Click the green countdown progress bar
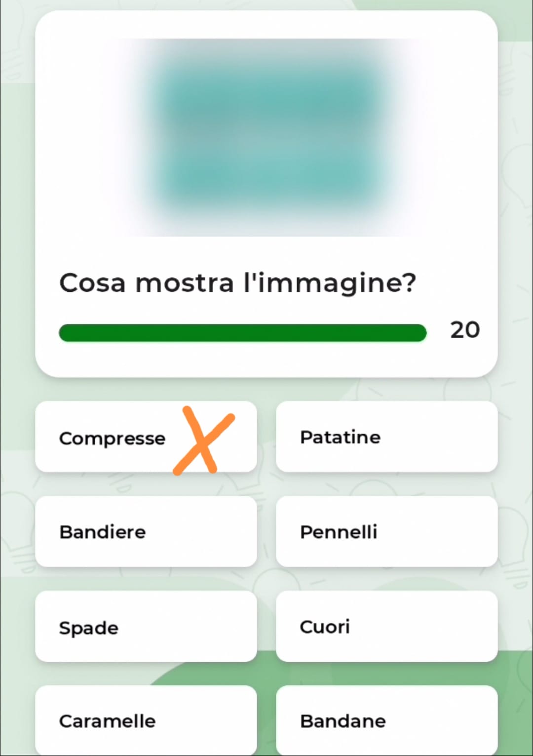The height and width of the screenshot is (756, 533). pos(242,333)
